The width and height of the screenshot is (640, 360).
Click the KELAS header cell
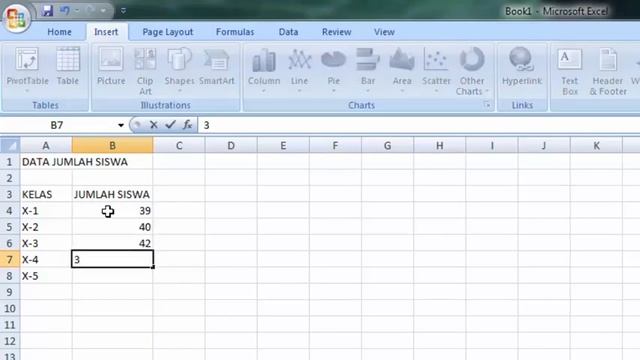point(46,195)
